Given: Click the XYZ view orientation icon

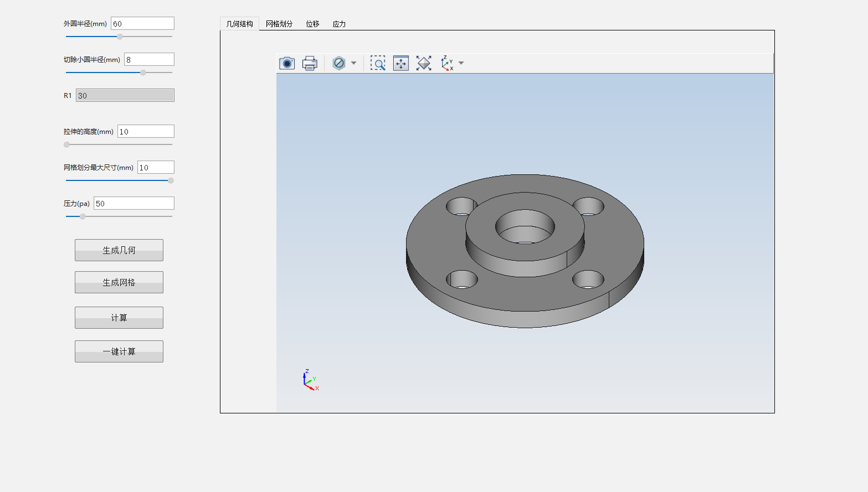Looking at the screenshot, I should (x=447, y=63).
